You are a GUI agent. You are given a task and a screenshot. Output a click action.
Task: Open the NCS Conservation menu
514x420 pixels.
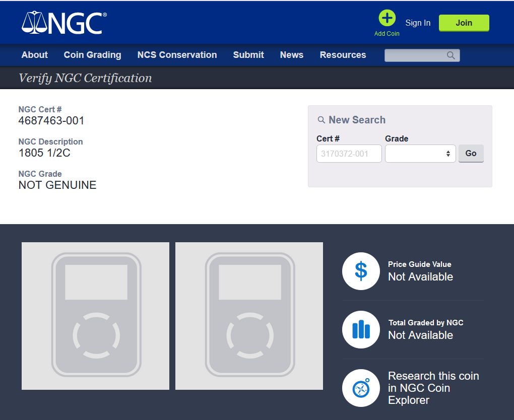pyautogui.click(x=177, y=55)
